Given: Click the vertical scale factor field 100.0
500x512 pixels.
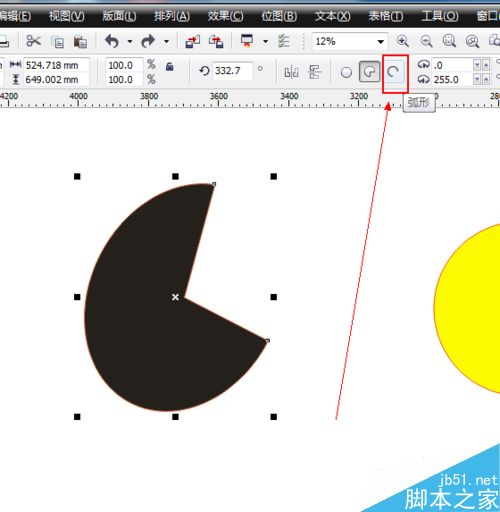Looking at the screenshot, I should click(124, 80).
